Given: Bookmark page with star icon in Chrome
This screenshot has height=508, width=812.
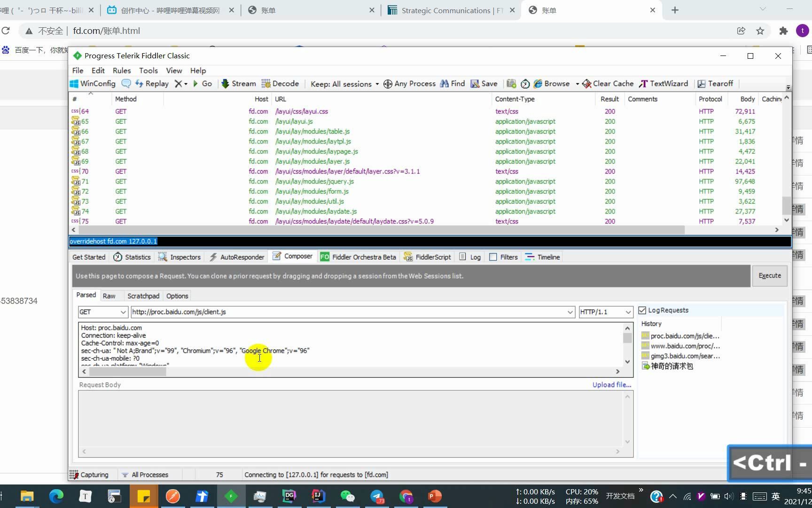Looking at the screenshot, I should click(760, 31).
